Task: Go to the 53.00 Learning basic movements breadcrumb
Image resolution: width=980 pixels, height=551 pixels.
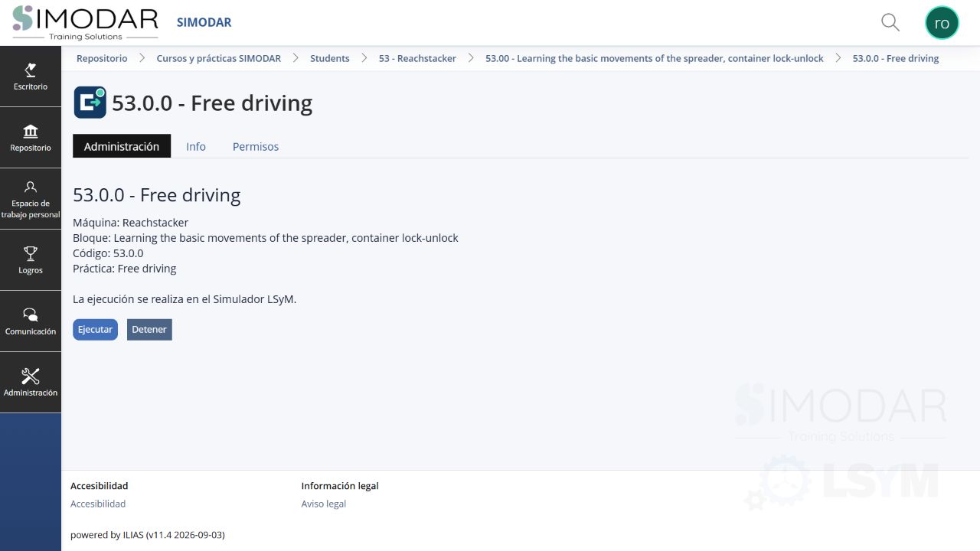Action: pos(655,58)
